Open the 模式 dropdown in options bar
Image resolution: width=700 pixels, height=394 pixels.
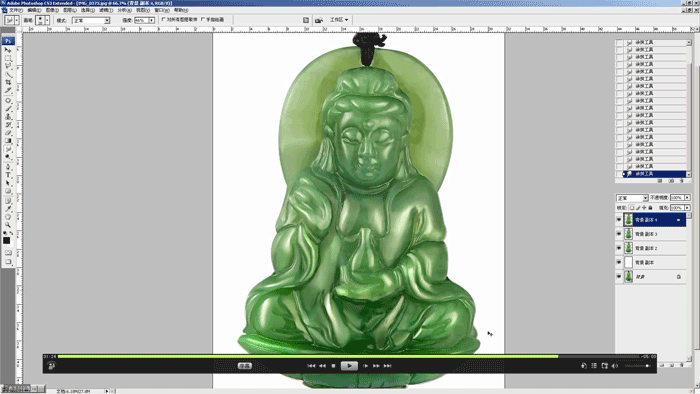pos(91,21)
